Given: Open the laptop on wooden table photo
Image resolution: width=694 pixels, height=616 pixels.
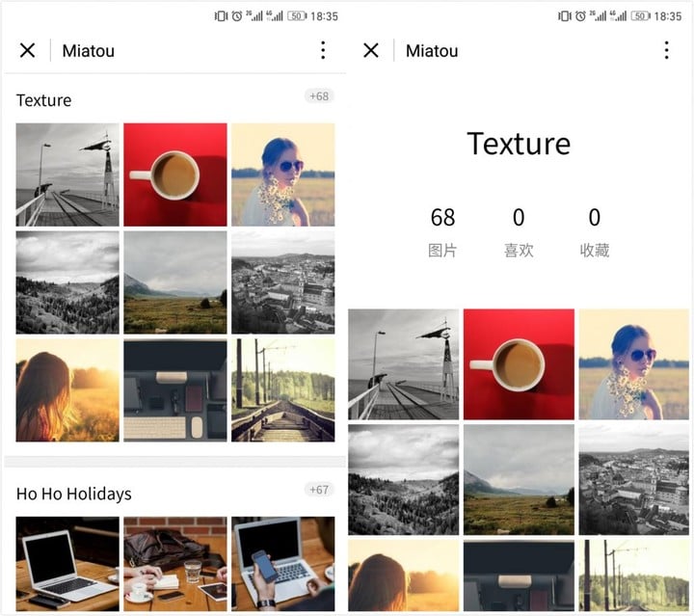Looking at the screenshot, I should [67, 564].
